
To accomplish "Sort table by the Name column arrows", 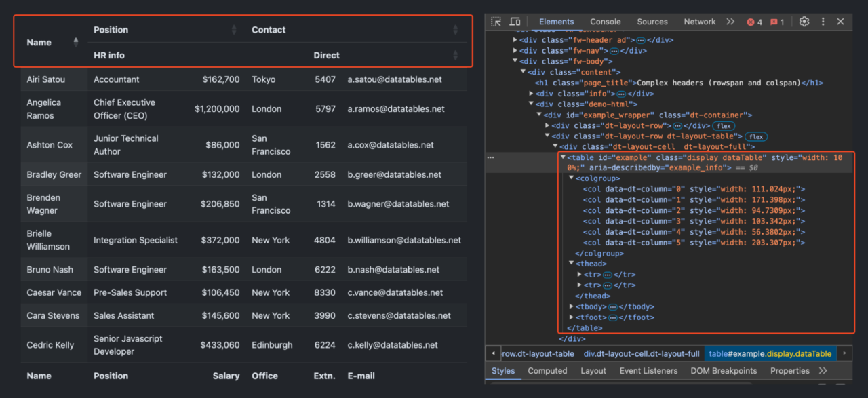I will tap(75, 42).
